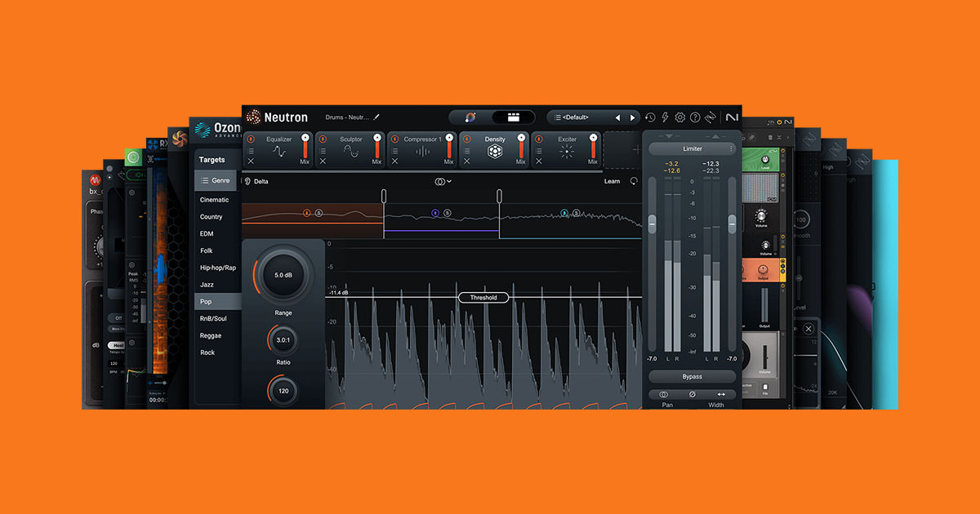Click the Learn button

click(x=612, y=181)
